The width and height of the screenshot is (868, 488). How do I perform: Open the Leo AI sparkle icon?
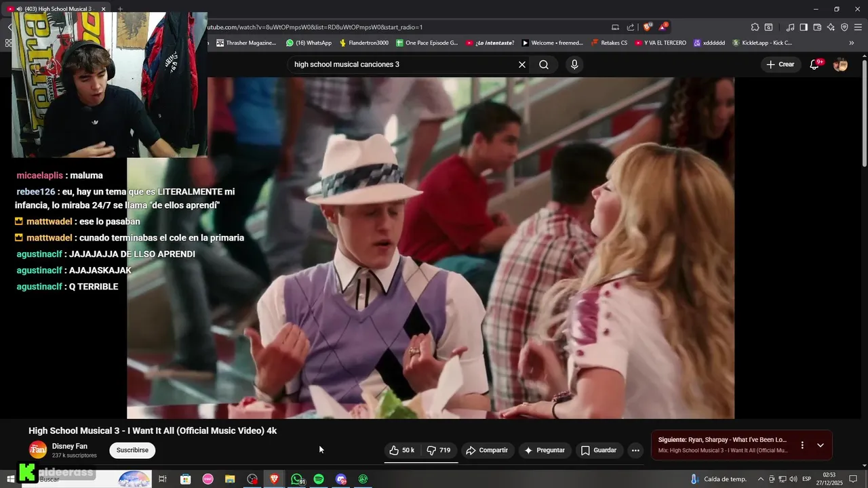click(831, 27)
